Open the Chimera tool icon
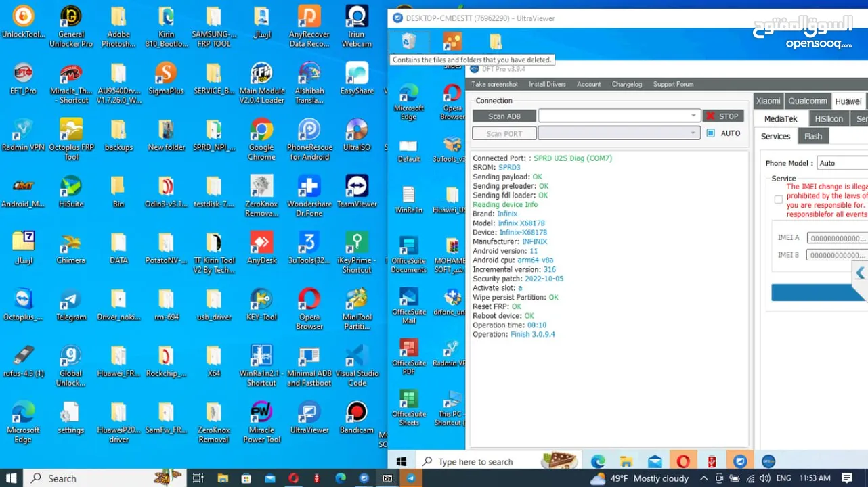 click(71, 248)
